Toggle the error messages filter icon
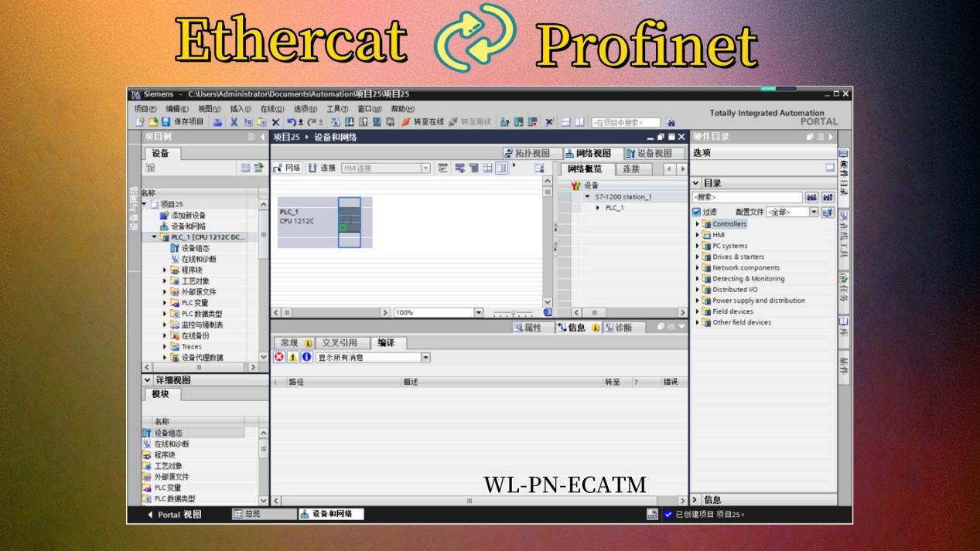980x551 pixels. point(279,357)
